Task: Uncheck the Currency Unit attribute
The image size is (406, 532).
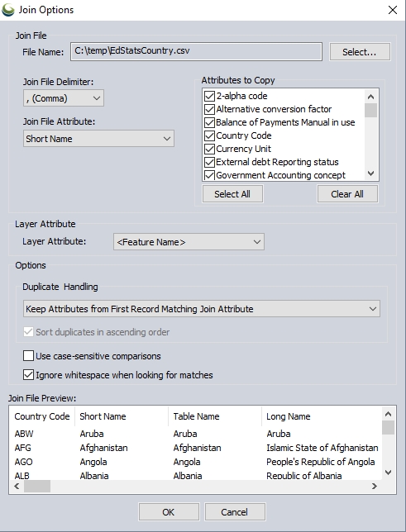Action: 209,149
